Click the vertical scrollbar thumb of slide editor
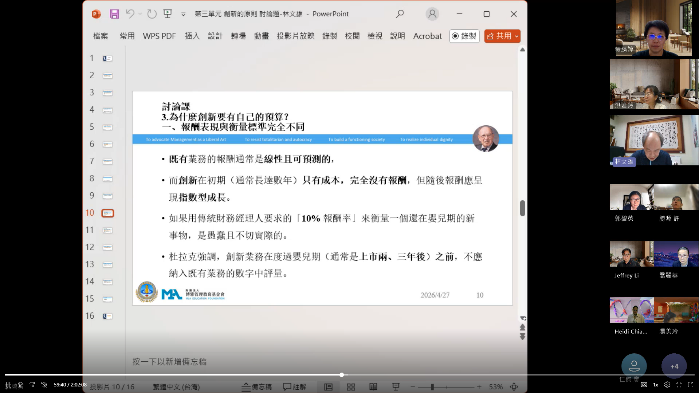Image resolution: width=699 pixels, height=393 pixels. coord(522,208)
